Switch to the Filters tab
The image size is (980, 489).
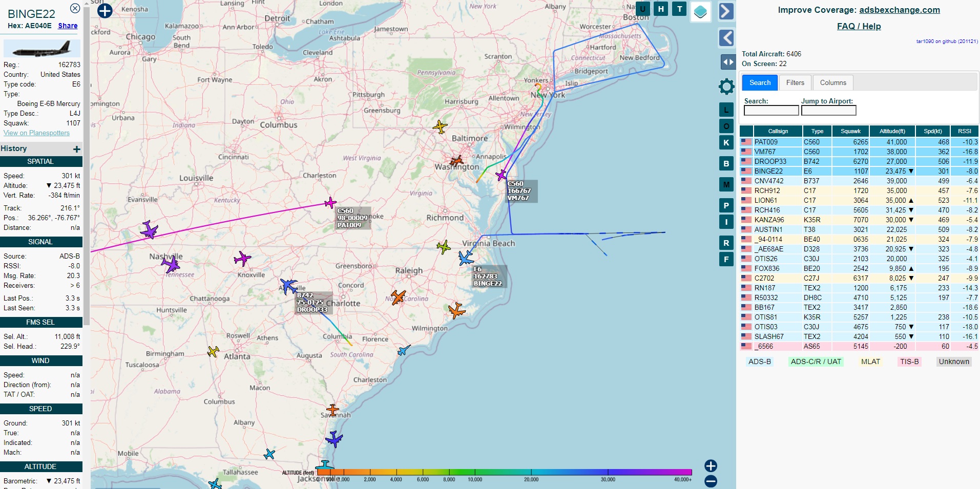point(795,82)
